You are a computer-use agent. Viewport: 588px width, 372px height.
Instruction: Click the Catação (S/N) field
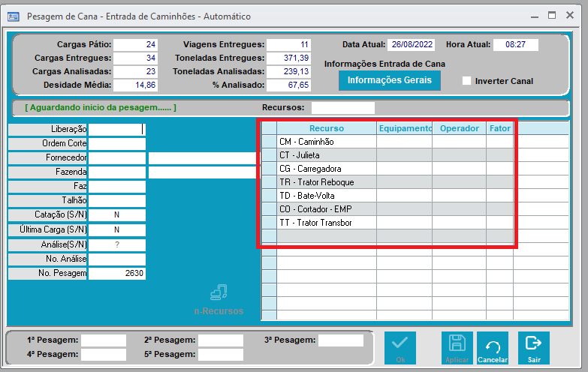pyautogui.click(x=117, y=214)
